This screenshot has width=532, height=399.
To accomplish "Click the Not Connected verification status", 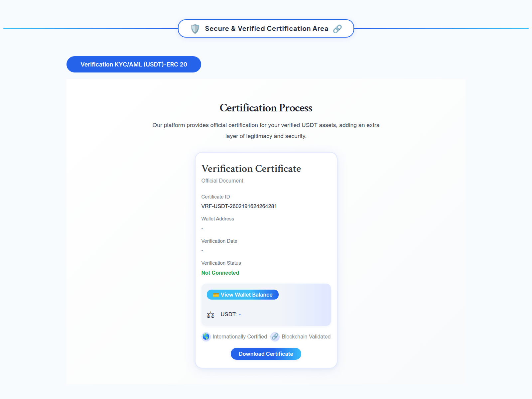I will [220, 273].
